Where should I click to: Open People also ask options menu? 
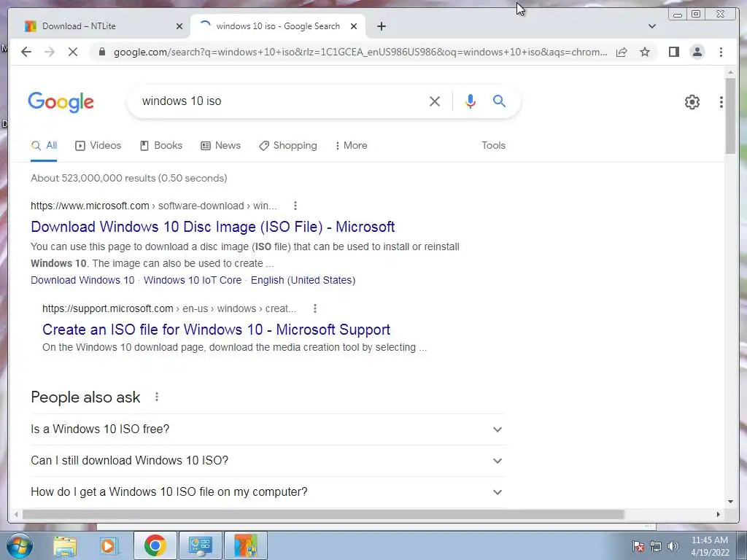(x=157, y=397)
